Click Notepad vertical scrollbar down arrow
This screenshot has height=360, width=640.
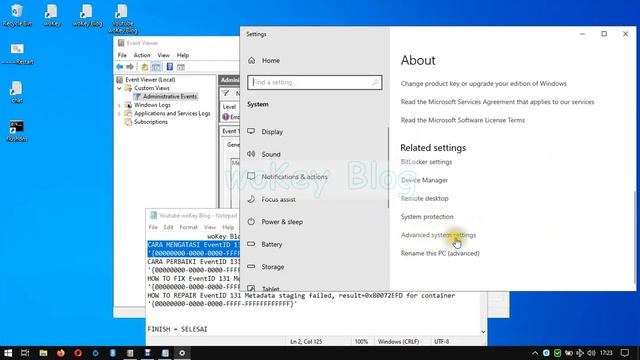[x=483, y=332]
